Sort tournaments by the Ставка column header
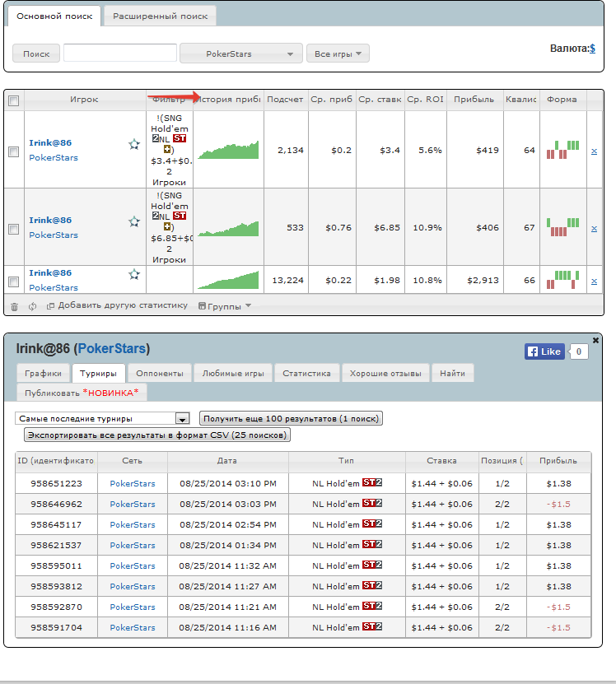Screen dimensions: 616x684 (x=441, y=461)
